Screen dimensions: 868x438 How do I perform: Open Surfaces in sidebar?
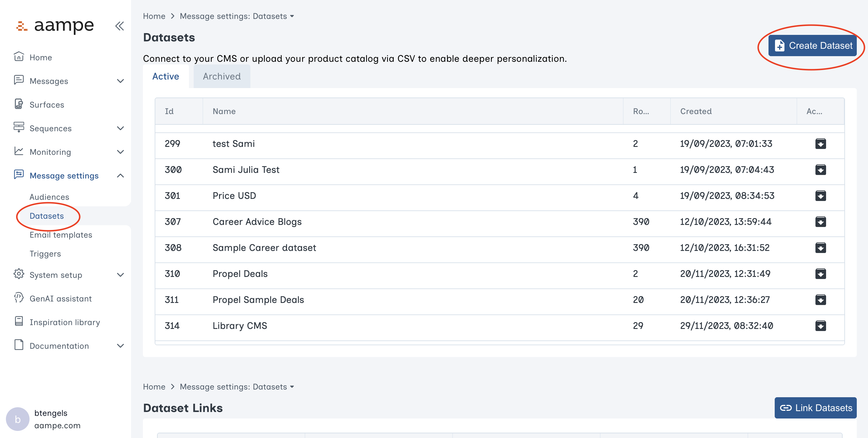[47, 105]
